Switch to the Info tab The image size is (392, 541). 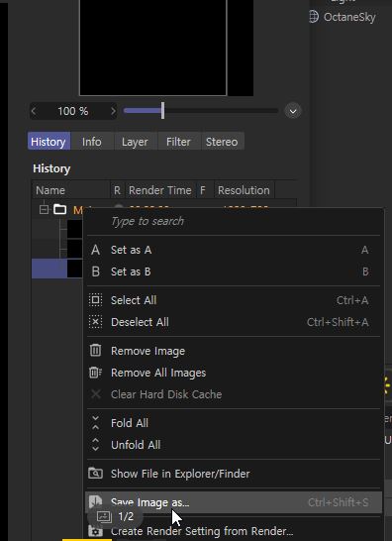tap(92, 142)
